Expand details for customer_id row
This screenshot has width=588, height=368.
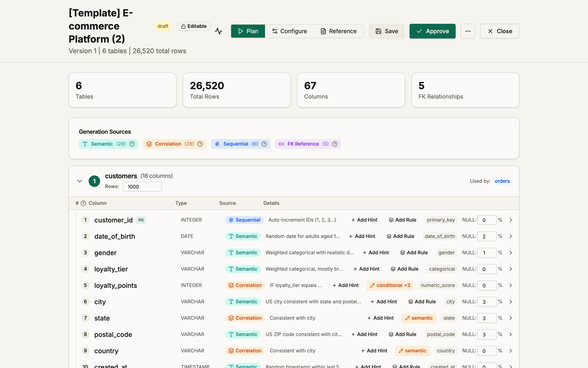(511, 220)
